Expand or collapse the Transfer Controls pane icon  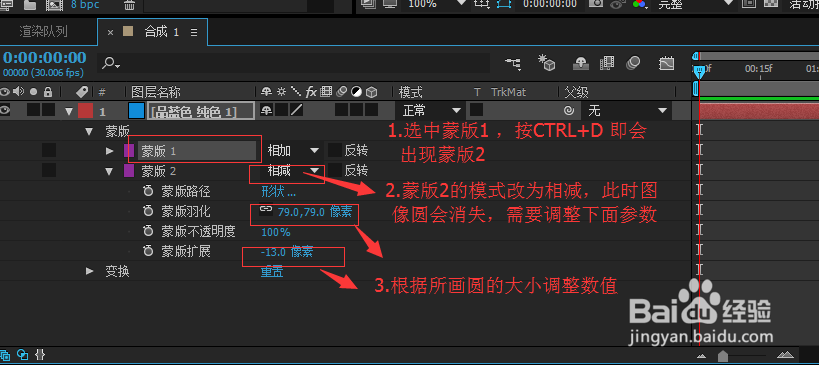point(22,354)
